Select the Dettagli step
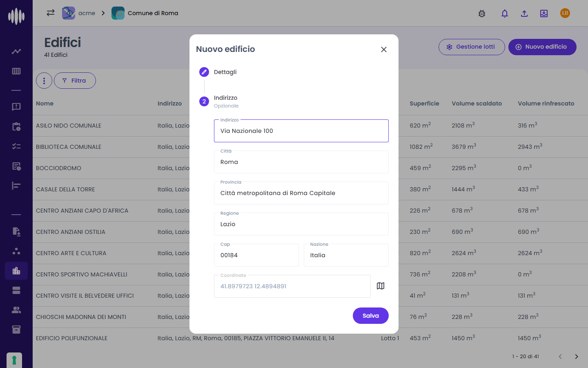588x368 pixels. click(x=218, y=72)
